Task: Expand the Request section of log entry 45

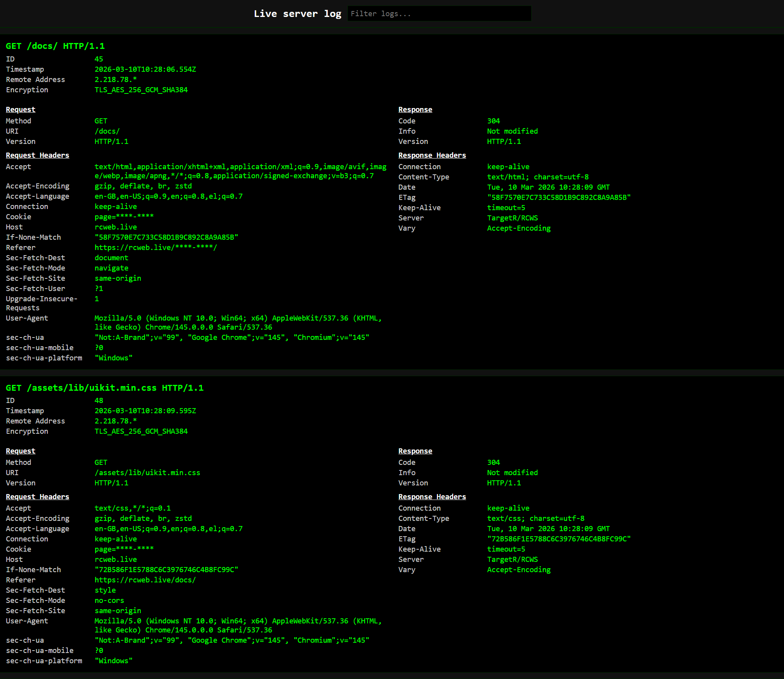Action: tap(20, 109)
